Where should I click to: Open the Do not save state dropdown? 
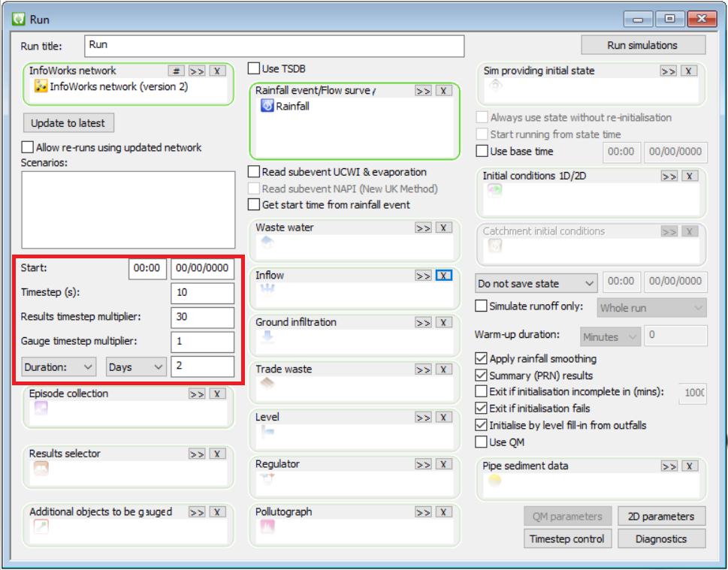[x=535, y=283]
